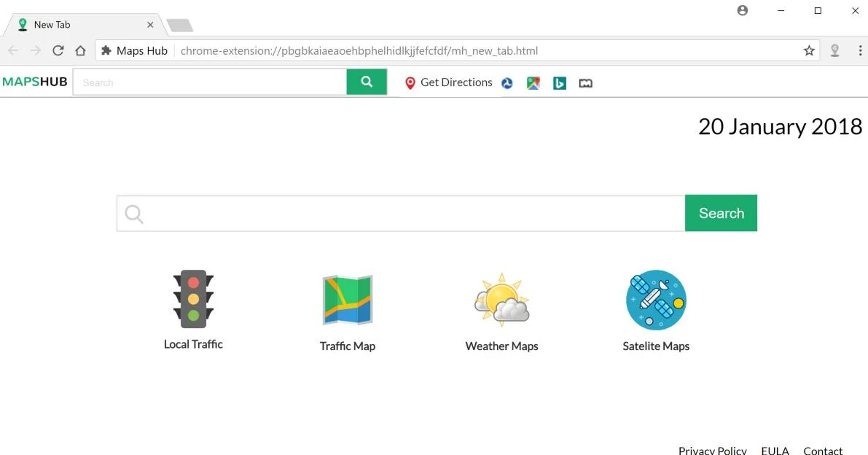Screen dimensions: 868x455
Task: Click the Local Traffic label
Action: [193, 344]
